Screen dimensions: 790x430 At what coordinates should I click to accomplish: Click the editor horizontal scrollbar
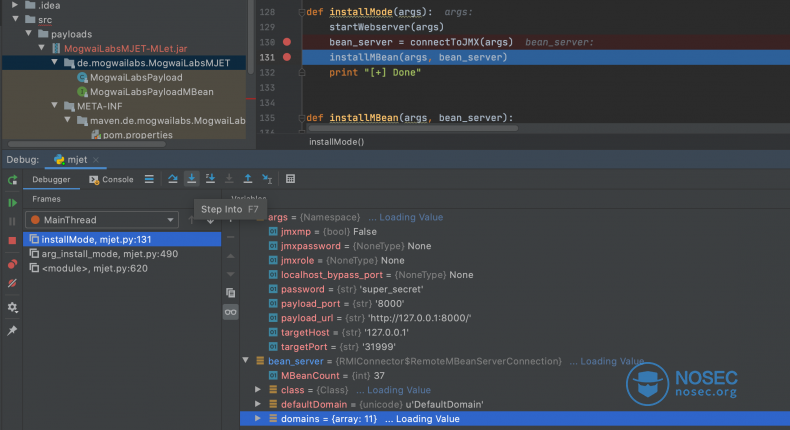click(x=413, y=129)
